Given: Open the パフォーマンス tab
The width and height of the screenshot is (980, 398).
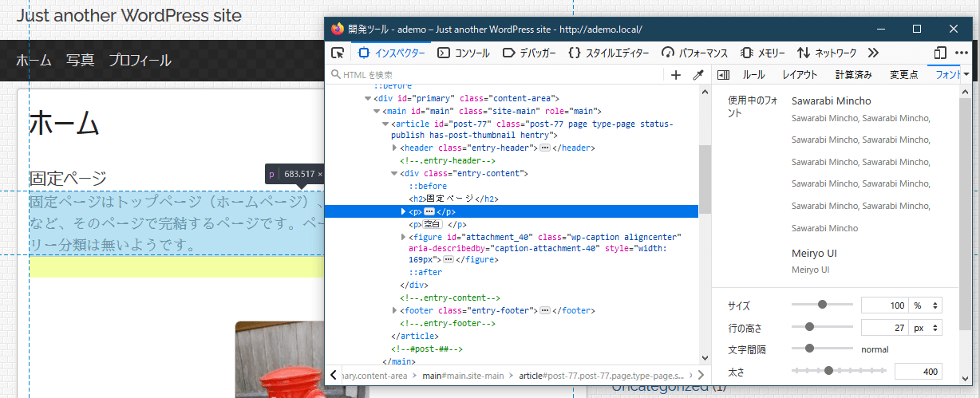Looking at the screenshot, I should pos(694,53).
